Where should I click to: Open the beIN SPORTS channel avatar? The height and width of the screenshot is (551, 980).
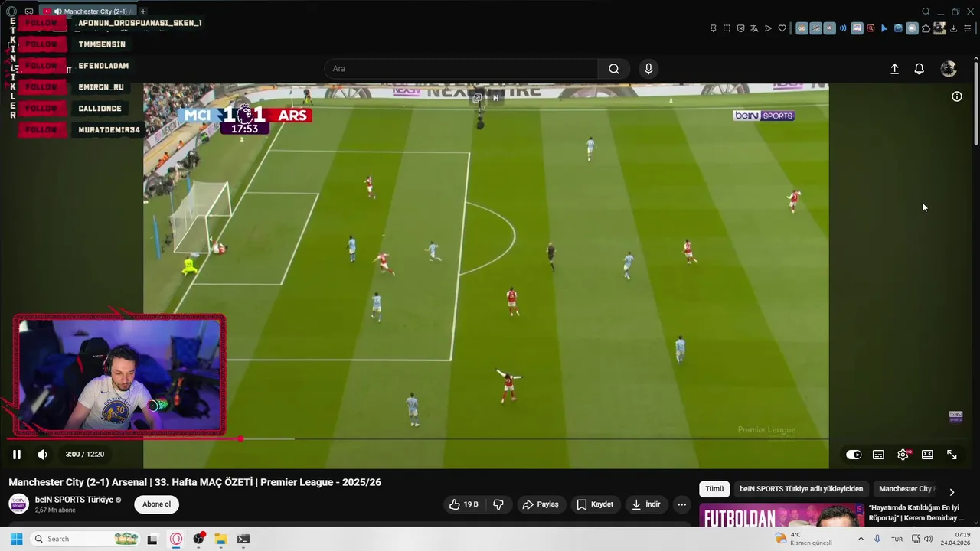[x=18, y=504]
